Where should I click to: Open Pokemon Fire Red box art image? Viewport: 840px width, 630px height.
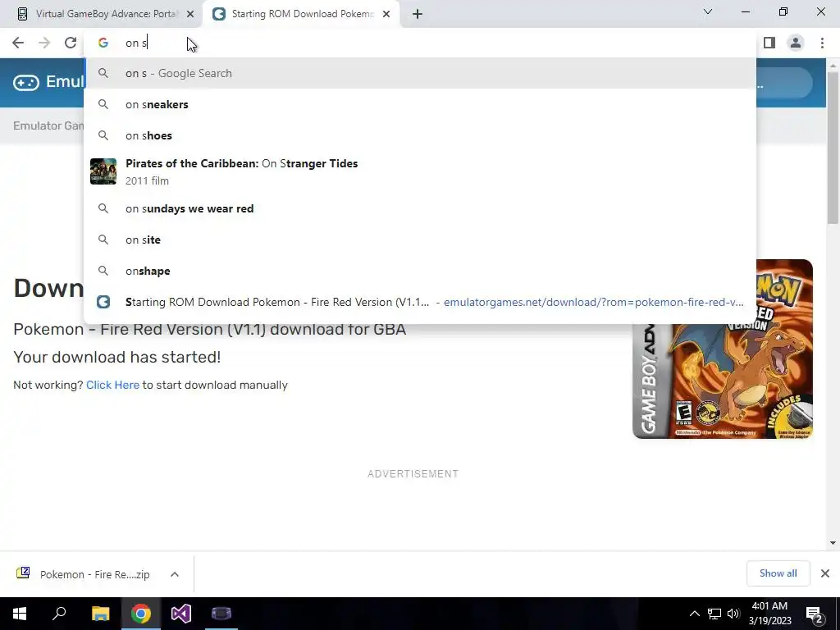pos(722,349)
